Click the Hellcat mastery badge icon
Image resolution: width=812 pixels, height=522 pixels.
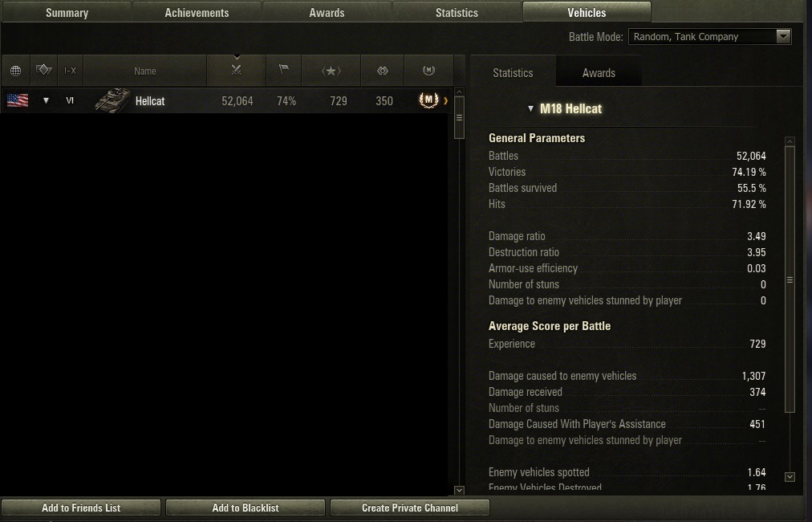(x=428, y=100)
